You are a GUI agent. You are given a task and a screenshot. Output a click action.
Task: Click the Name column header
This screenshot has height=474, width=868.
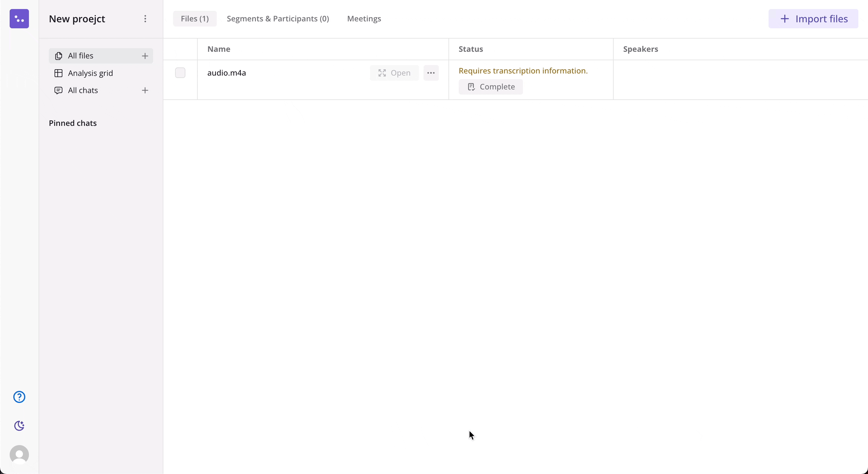pos(219,49)
